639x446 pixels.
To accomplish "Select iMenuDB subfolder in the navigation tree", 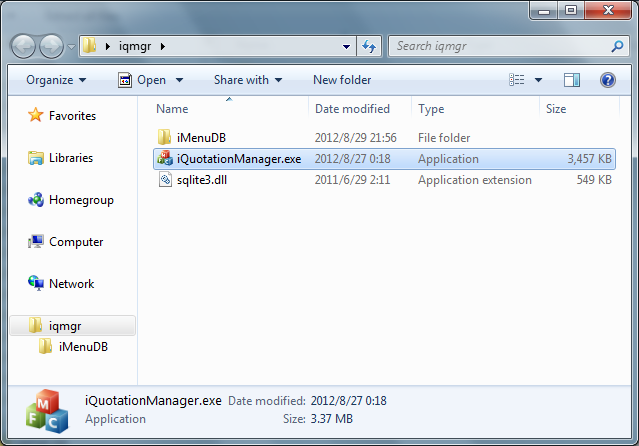I will click(x=83, y=347).
